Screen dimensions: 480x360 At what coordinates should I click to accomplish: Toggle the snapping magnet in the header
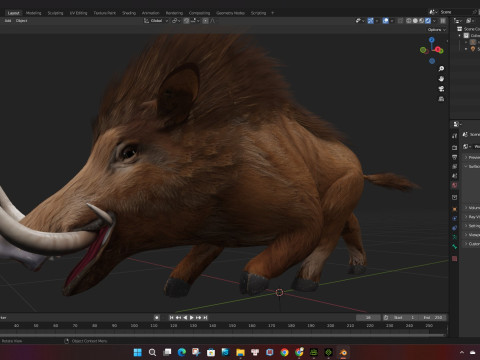coord(186,21)
